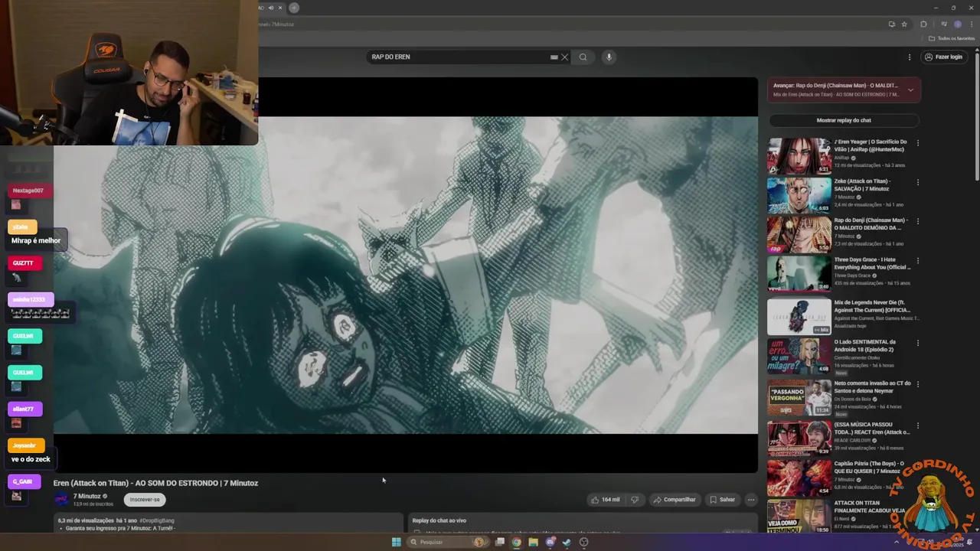980x551 pixels.
Task: Click the AniRap channel name under Eren Yeager
Action: 842,158
